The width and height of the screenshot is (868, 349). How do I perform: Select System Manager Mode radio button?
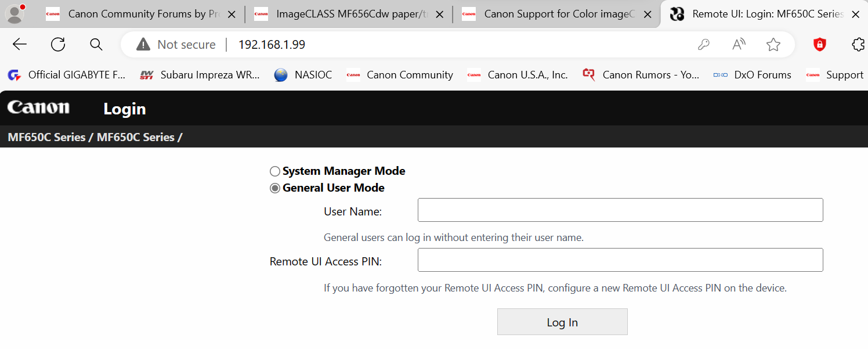click(x=275, y=171)
